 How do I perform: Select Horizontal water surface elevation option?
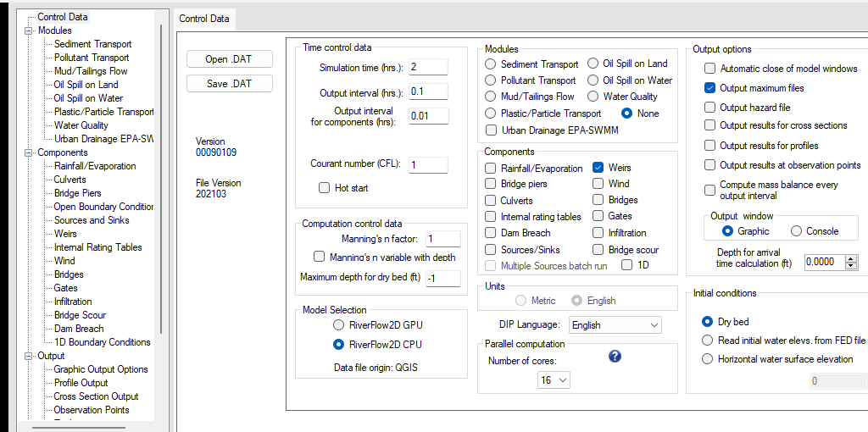point(707,359)
